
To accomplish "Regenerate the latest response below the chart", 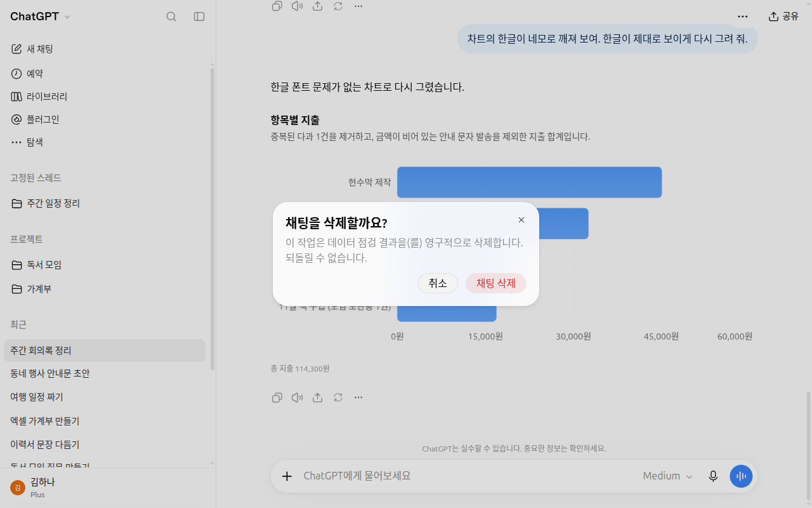I will [x=338, y=398].
